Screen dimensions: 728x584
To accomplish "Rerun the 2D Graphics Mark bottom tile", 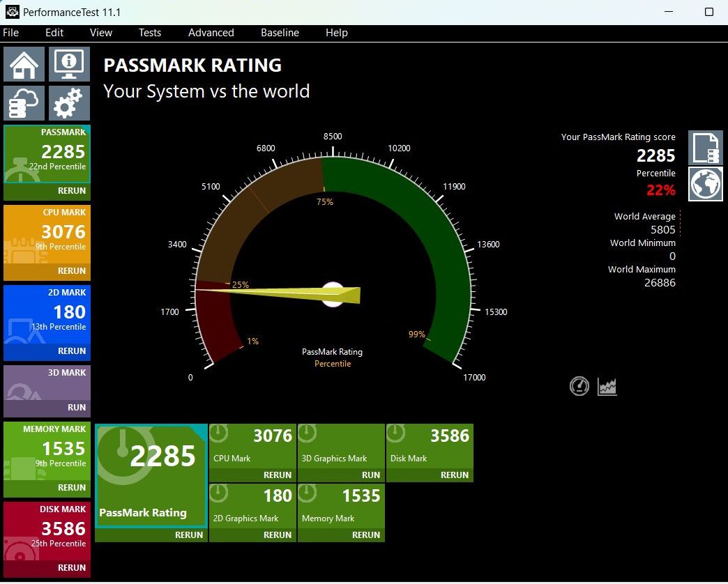I will click(x=278, y=535).
